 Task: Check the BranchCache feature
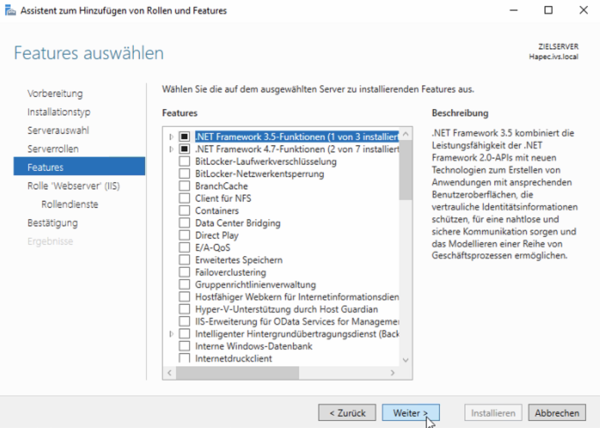click(183, 185)
